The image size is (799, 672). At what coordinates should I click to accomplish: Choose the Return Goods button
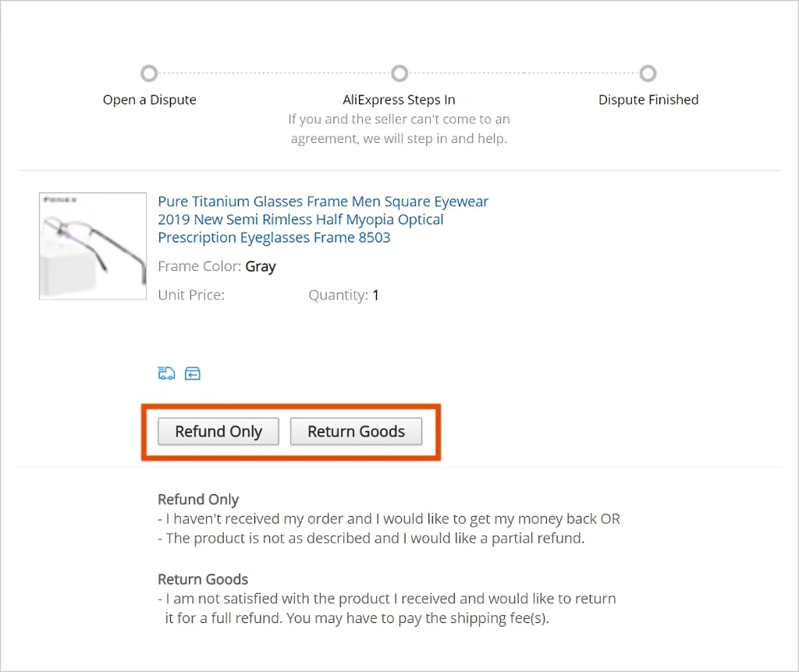(x=356, y=432)
